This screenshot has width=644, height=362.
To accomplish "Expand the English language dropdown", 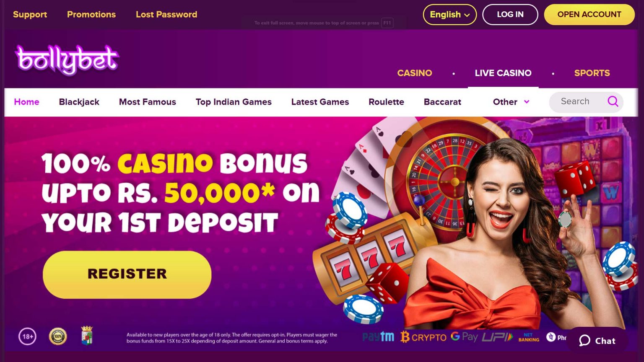I will click(449, 14).
